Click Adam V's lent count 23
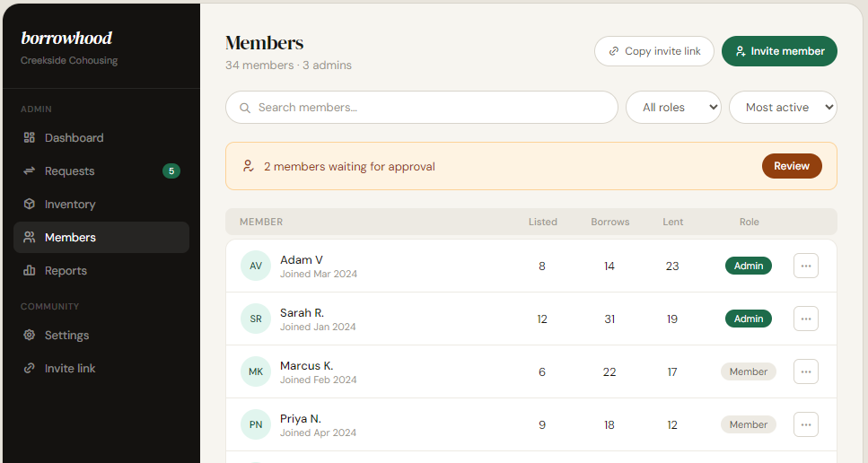This screenshot has width=868, height=463. (x=672, y=266)
